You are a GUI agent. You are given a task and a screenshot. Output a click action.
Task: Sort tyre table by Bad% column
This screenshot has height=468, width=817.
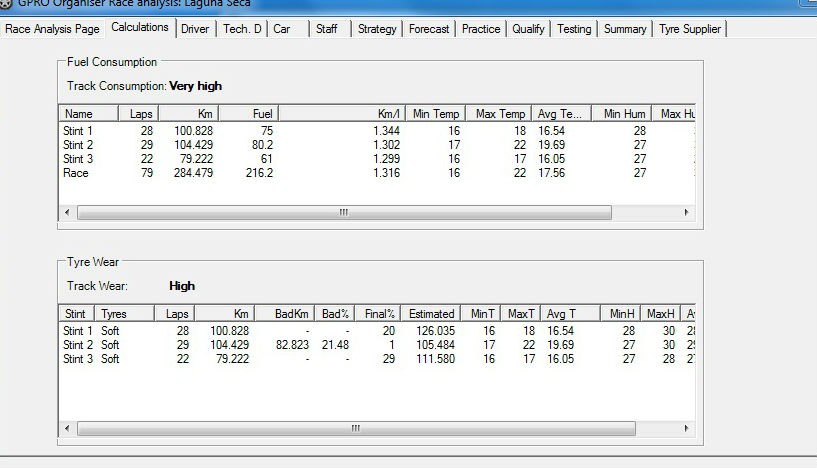(335, 314)
